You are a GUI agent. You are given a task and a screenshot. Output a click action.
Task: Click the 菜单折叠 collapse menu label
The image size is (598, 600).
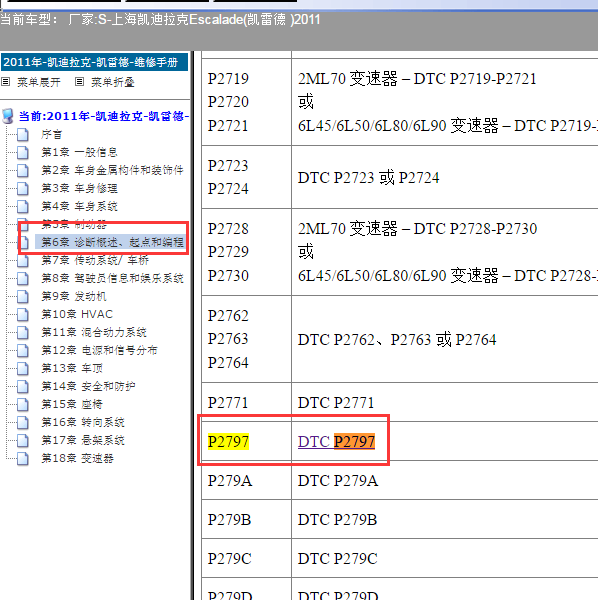coord(112,82)
